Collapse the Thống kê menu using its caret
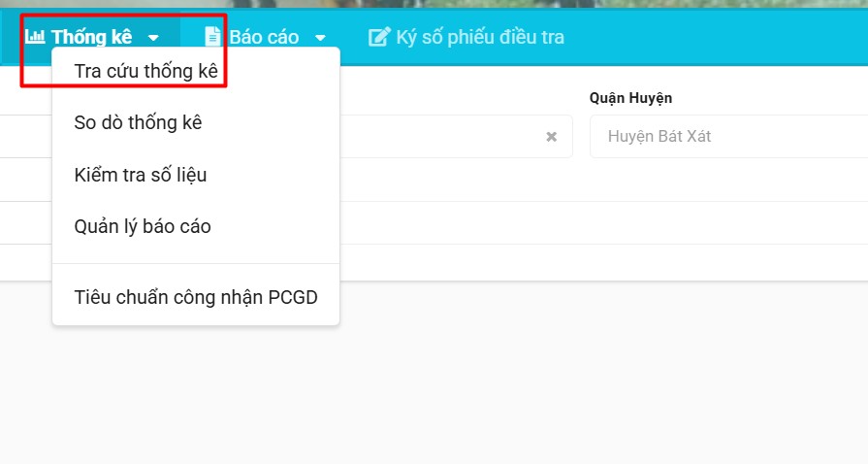This screenshot has width=868, height=464. 153,38
